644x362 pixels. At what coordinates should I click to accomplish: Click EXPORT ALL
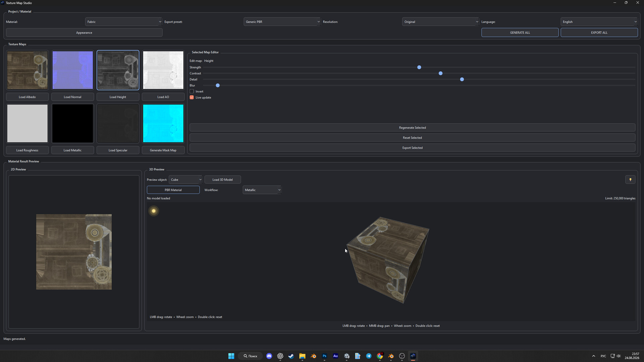click(599, 33)
